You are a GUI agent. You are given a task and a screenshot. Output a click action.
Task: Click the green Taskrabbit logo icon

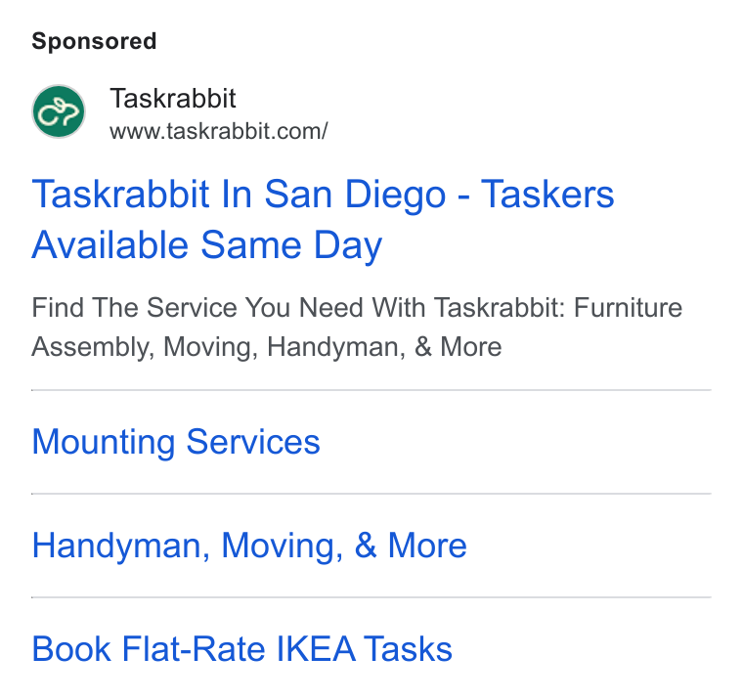coord(59,111)
